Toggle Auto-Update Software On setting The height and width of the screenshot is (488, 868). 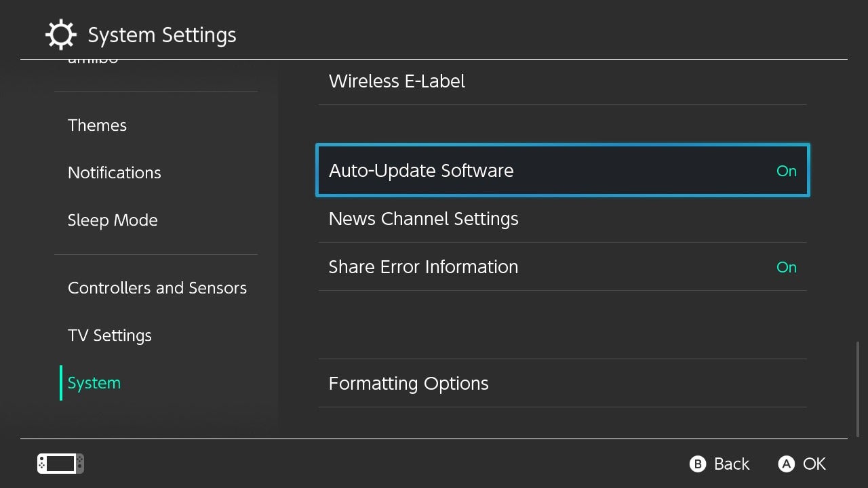coord(786,171)
